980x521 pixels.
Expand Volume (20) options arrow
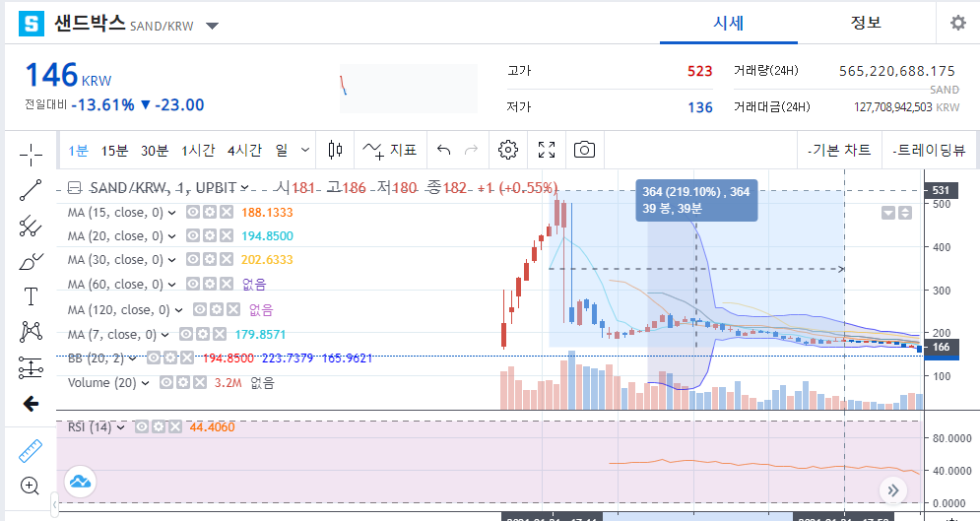(x=145, y=383)
